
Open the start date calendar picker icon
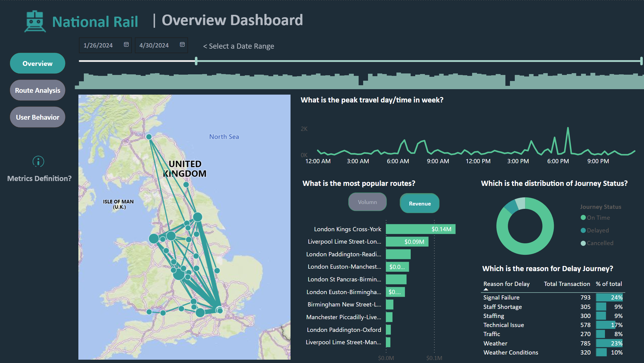tap(126, 45)
